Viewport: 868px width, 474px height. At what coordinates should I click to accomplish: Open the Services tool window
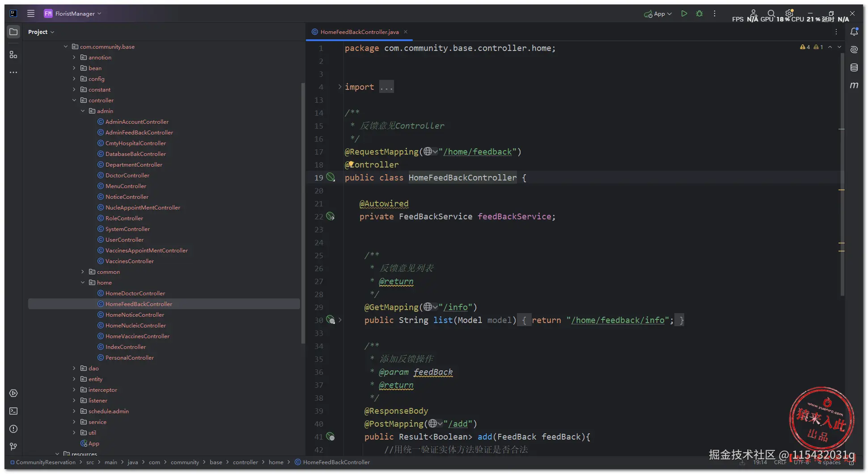13,393
